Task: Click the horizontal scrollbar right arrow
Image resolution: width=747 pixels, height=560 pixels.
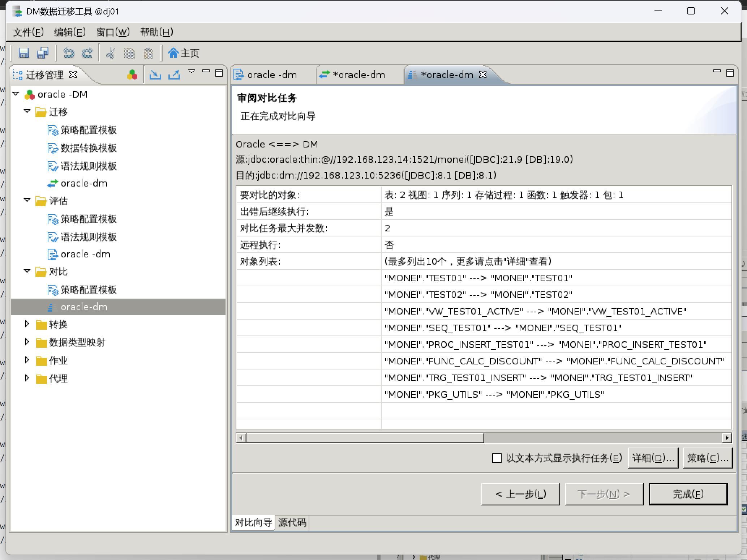Action: tap(727, 438)
